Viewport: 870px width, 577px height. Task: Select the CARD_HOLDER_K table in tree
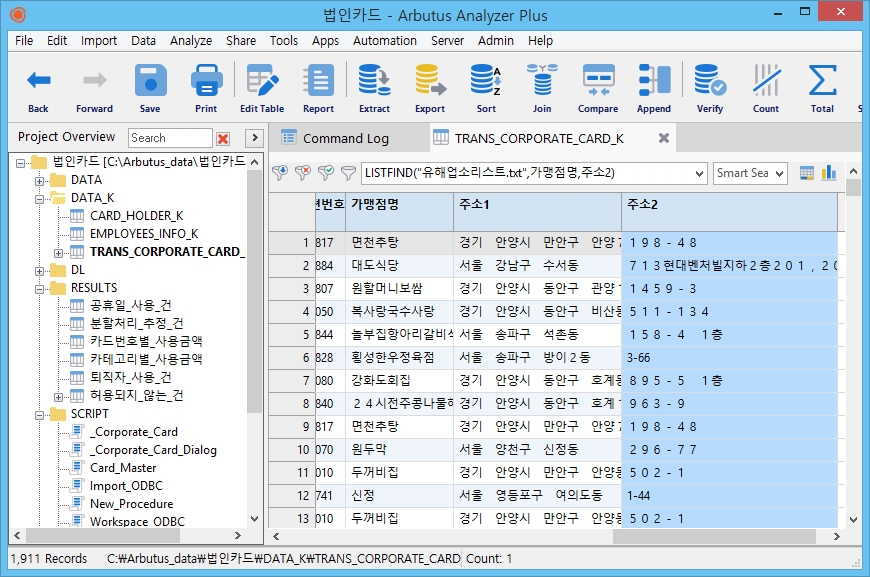click(136, 216)
